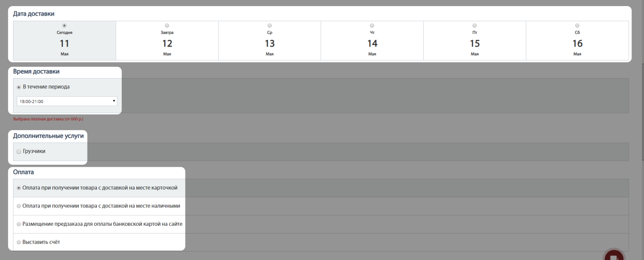The width and height of the screenshot is (644, 260).
Task: Click the red paid delivery notice text
Action: 48,119
